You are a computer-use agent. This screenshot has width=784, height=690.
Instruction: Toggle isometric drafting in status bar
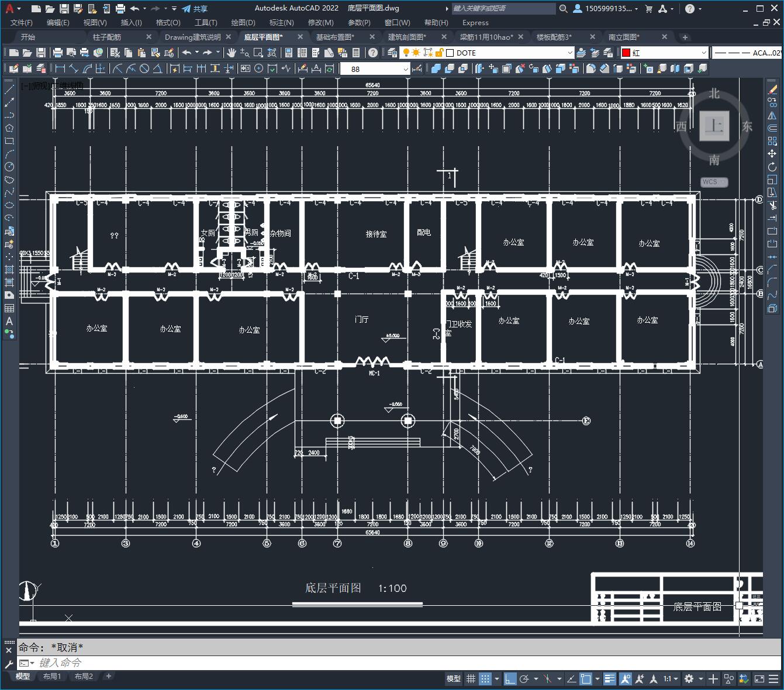pos(547,679)
